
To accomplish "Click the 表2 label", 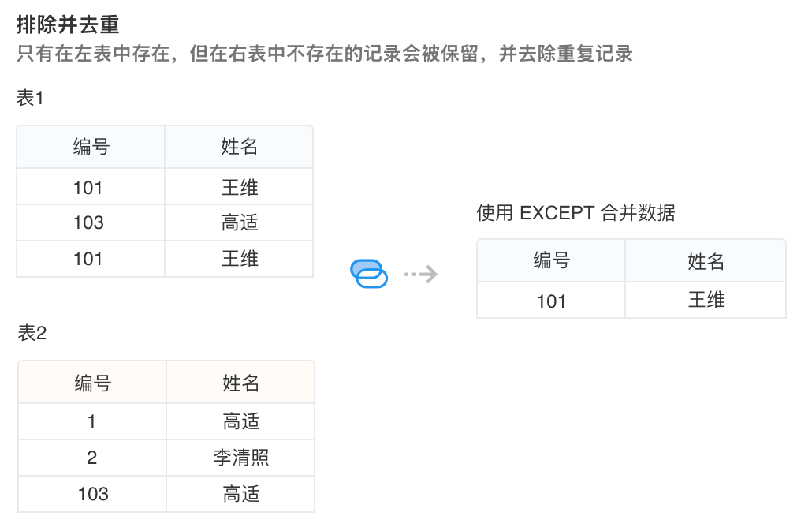I will tap(32, 333).
